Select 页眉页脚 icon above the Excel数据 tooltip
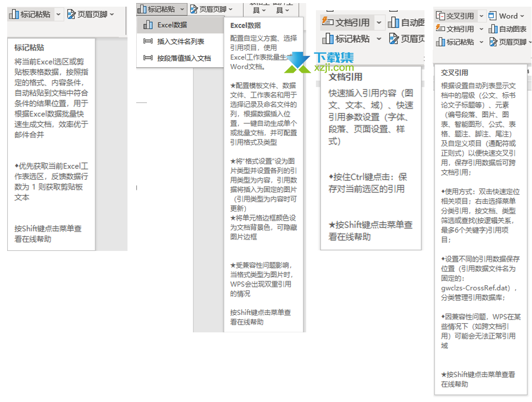The width and height of the screenshot is (532, 402). (194, 9)
